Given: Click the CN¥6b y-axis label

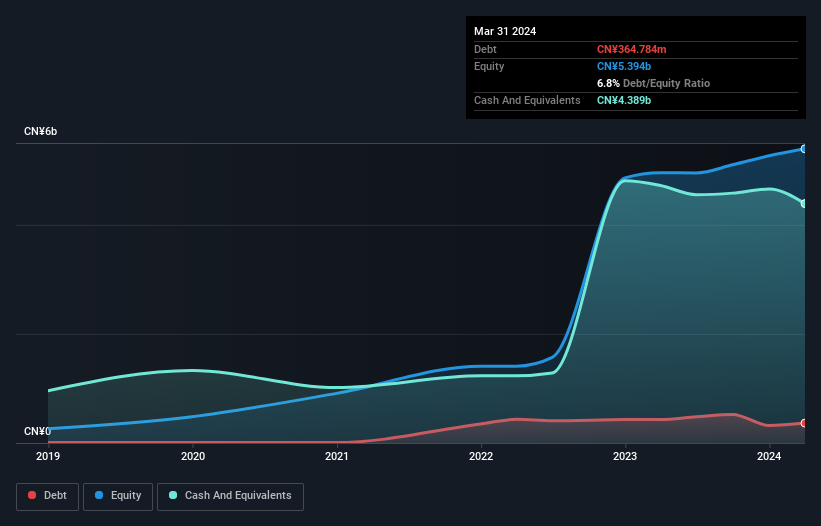Looking at the screenshot, I should [x=40, y=131].
